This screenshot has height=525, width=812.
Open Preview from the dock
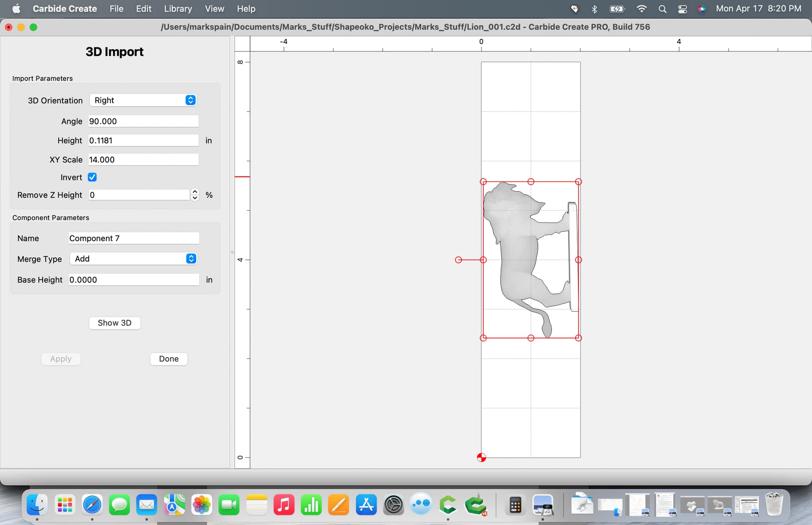pyautogui.click(x=543, y=505)
